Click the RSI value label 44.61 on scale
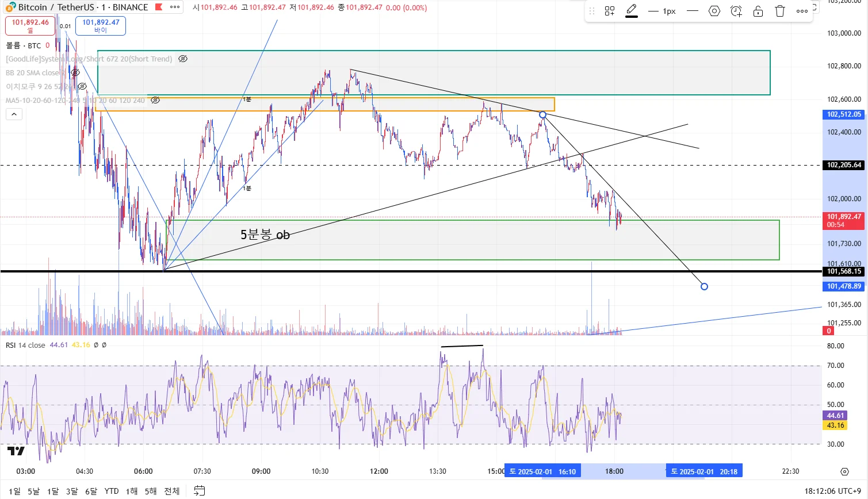Image resolution: width=868 pixels, height=499 pixels. coord(835,416)
